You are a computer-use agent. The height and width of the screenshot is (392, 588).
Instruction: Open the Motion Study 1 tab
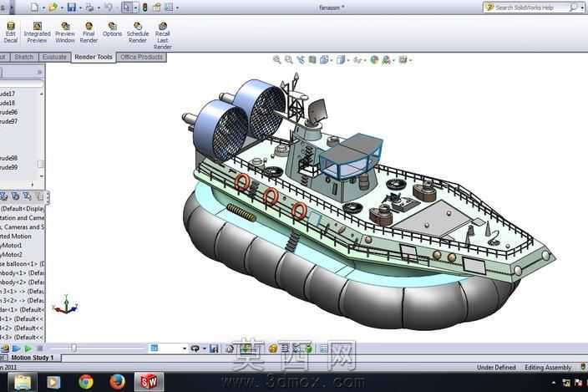(33, 358)
